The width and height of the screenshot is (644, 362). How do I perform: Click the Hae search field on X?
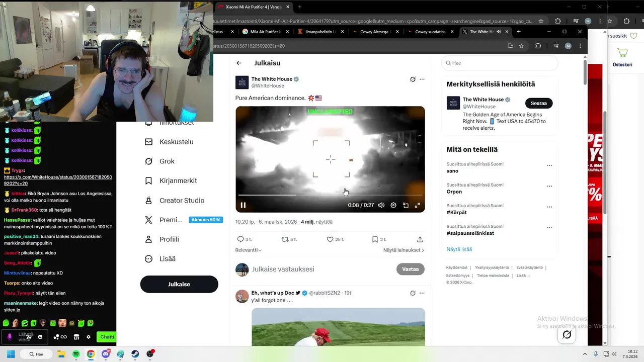tap(500, 63)
